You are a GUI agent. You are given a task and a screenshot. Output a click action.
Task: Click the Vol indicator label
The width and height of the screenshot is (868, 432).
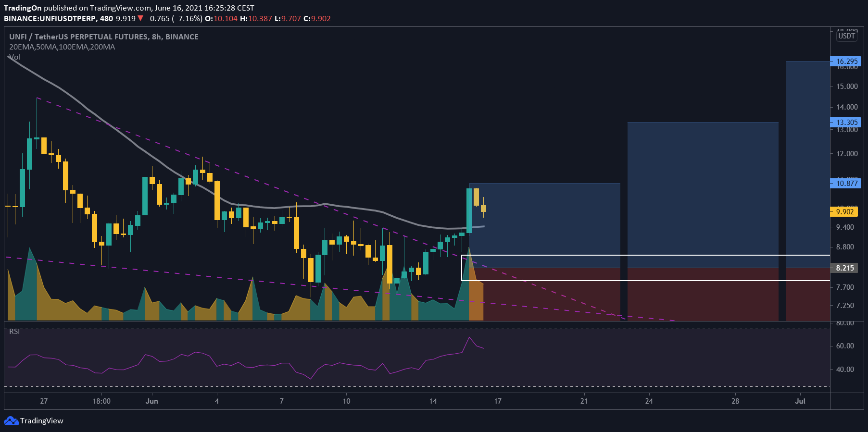15,57
